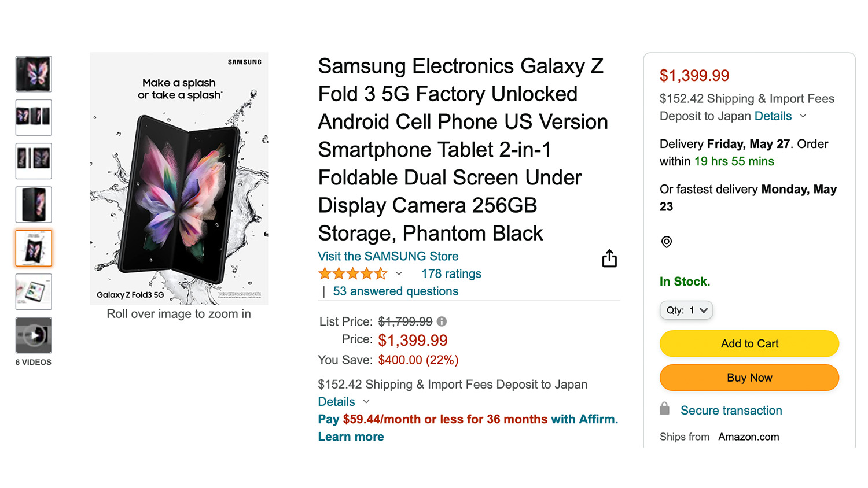Click the Add to Cart button
The width and height of the screenshot is (868, 488).
click(749, 343)
